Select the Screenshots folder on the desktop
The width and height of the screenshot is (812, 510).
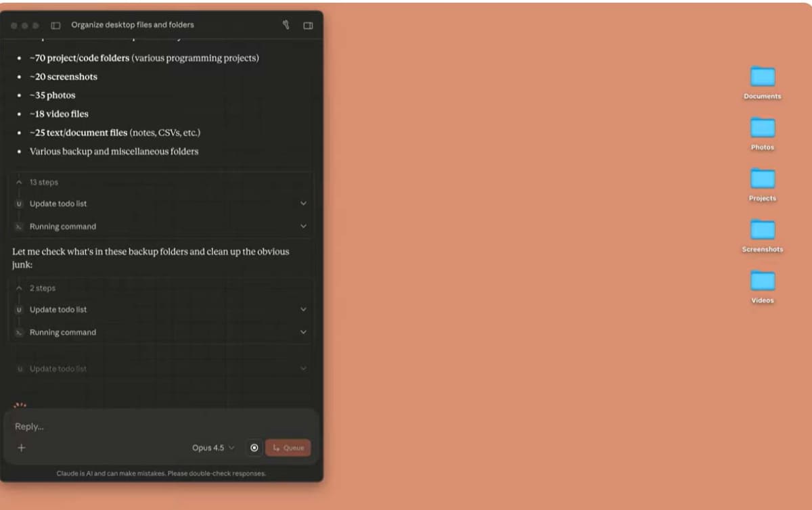[x=763, y=235]
